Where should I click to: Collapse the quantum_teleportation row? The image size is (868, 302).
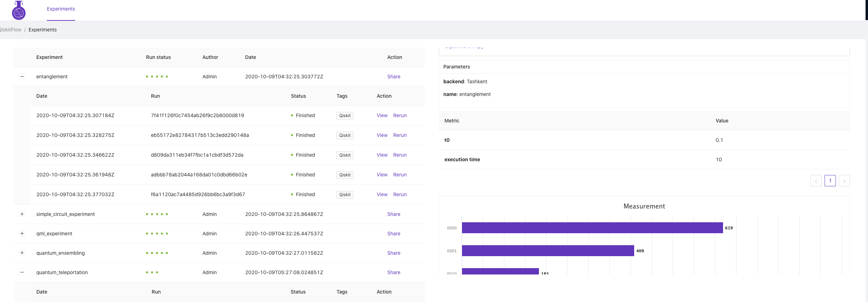[x=22, y=272]
